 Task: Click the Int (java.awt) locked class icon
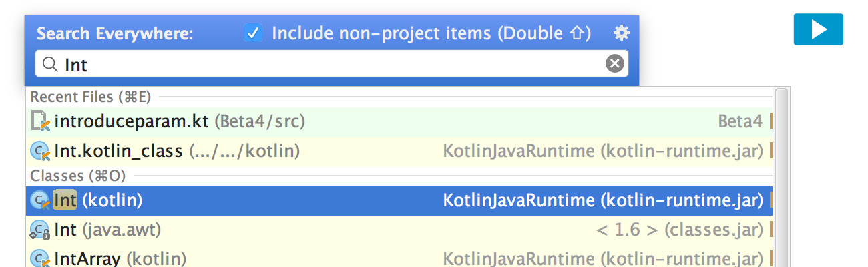pos(41,230)
